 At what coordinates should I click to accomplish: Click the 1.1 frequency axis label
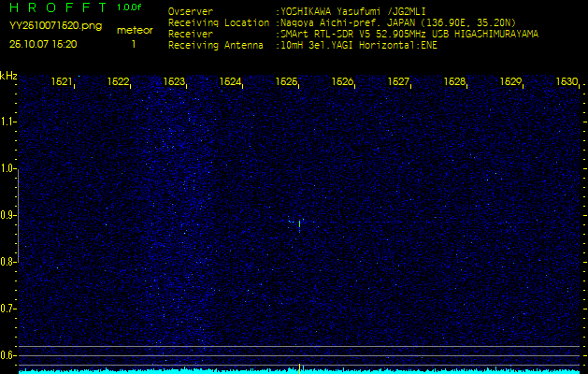(x=8, y=122)
